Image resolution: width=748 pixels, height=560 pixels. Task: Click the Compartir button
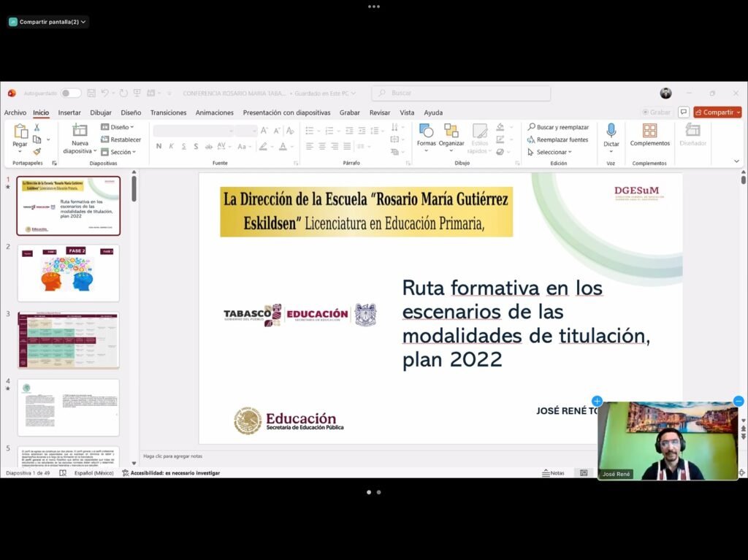click(x=717, y=112)
